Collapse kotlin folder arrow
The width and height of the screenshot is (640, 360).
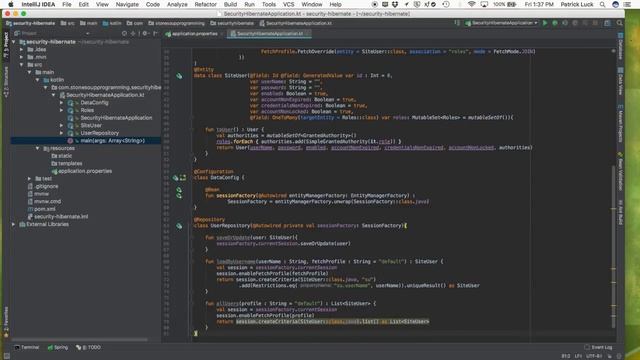click(x=38, y=80)
